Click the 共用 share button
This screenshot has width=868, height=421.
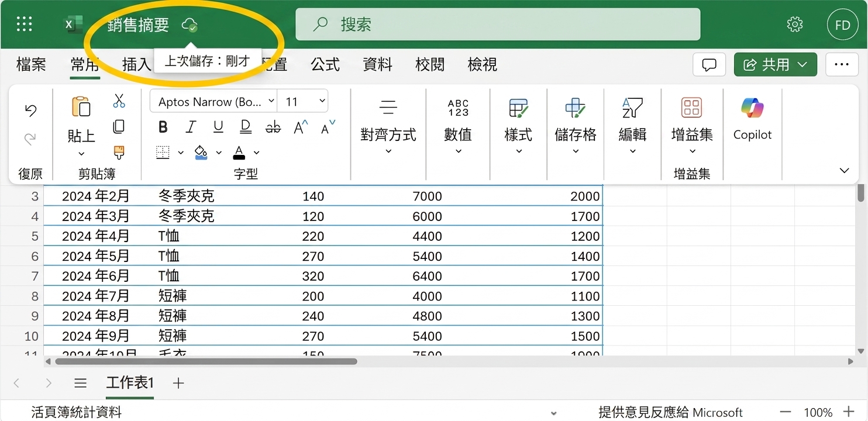click(x=775, y=64)
